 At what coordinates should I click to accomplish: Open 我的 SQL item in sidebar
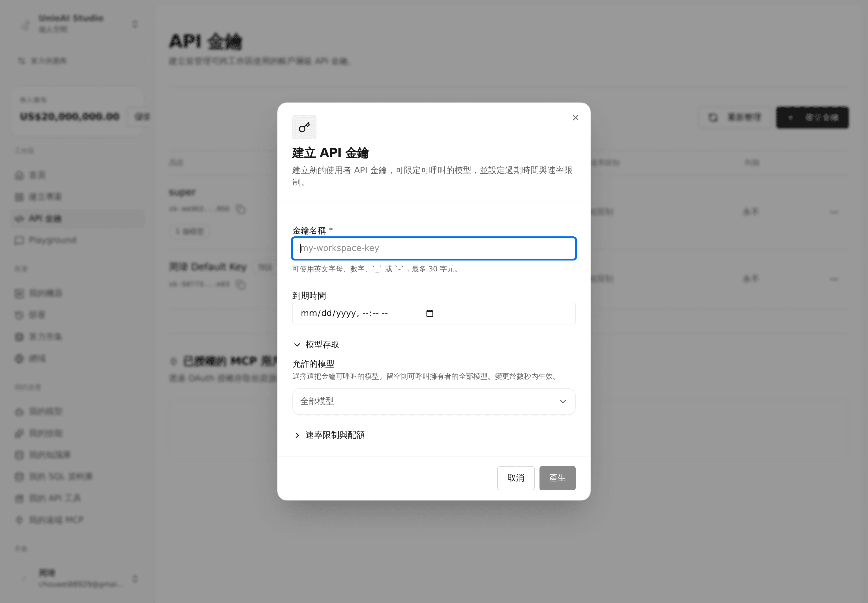[77, 476]
